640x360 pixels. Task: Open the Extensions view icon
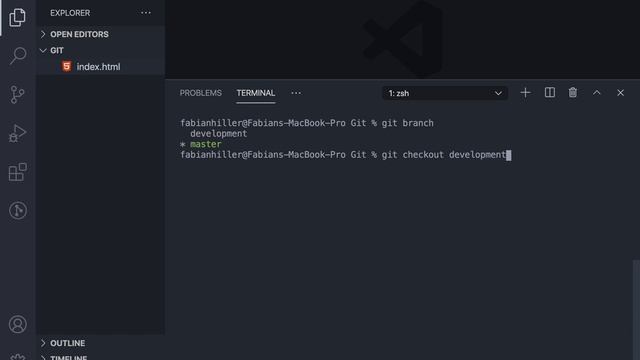18,172
